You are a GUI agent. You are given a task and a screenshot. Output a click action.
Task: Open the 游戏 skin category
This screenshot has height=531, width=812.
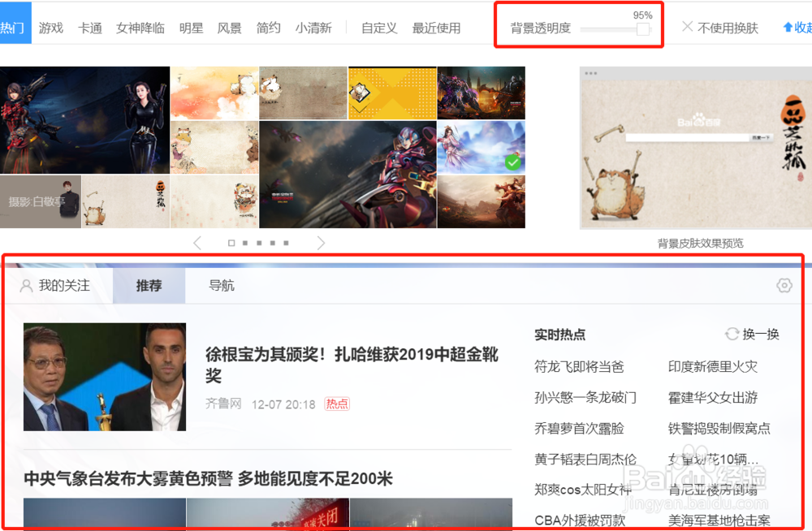coord(50,28)
